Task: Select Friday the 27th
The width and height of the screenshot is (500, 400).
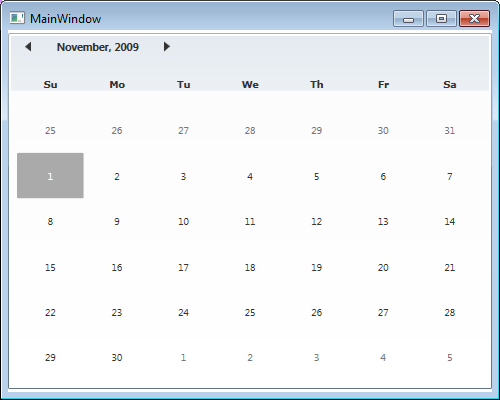Action: [383, 313]
